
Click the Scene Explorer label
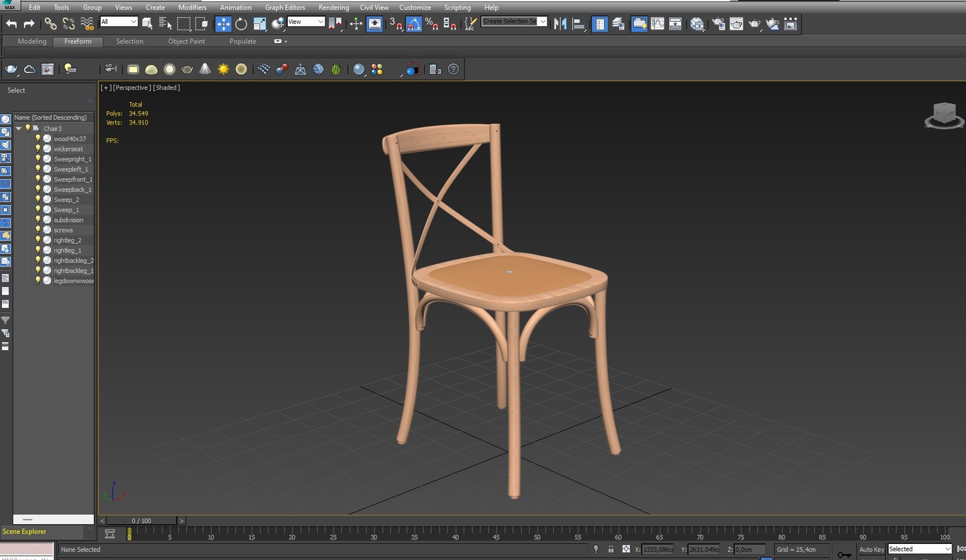pyautogui.click(x=24, y=531)
